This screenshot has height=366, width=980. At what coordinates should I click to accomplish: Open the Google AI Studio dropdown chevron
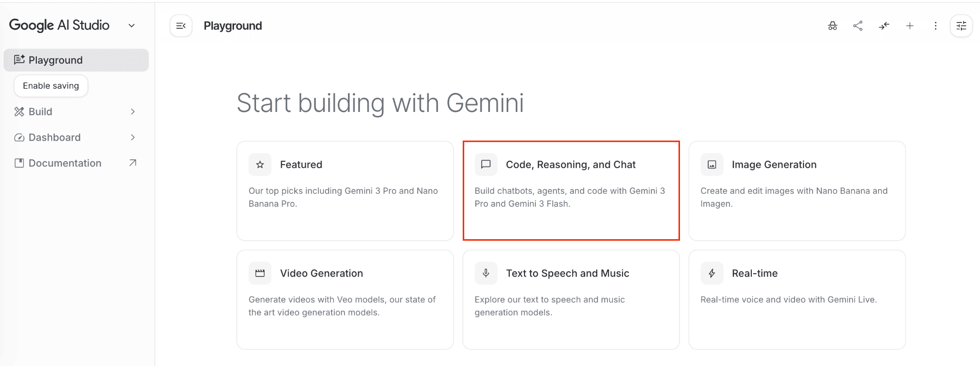pos(132,26)
